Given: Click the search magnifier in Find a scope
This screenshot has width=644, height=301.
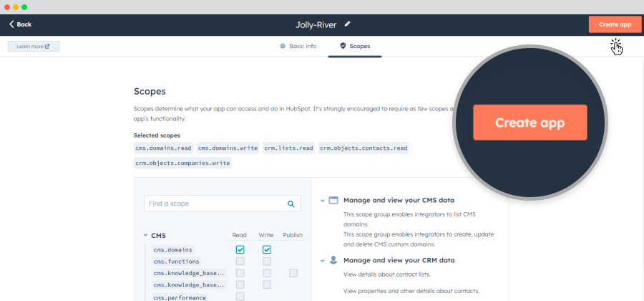Looking at the screenshot, I should [x=291, y=204].
